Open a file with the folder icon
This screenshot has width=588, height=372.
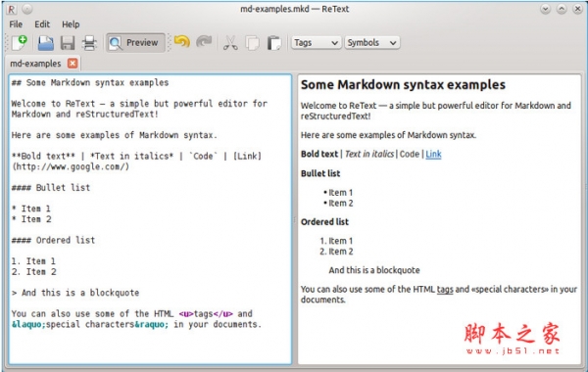point(46,43)
